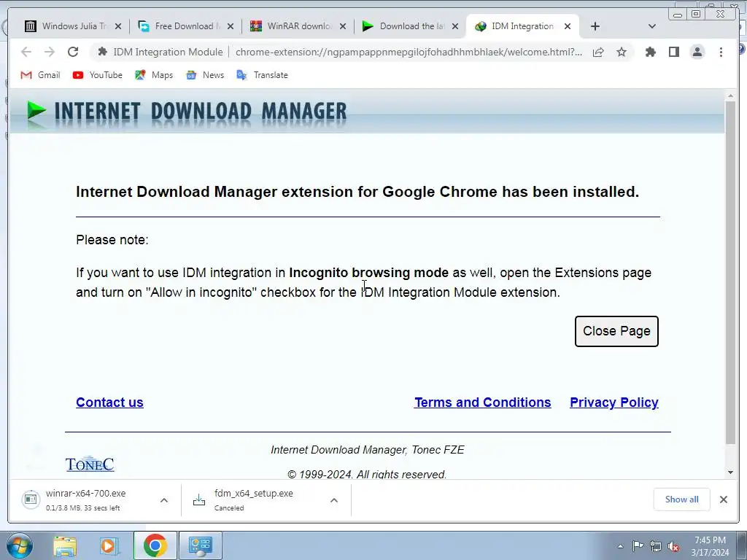Open the Chrome profile avatar
The image size is (747, 560).
click(x=697, y=52)
